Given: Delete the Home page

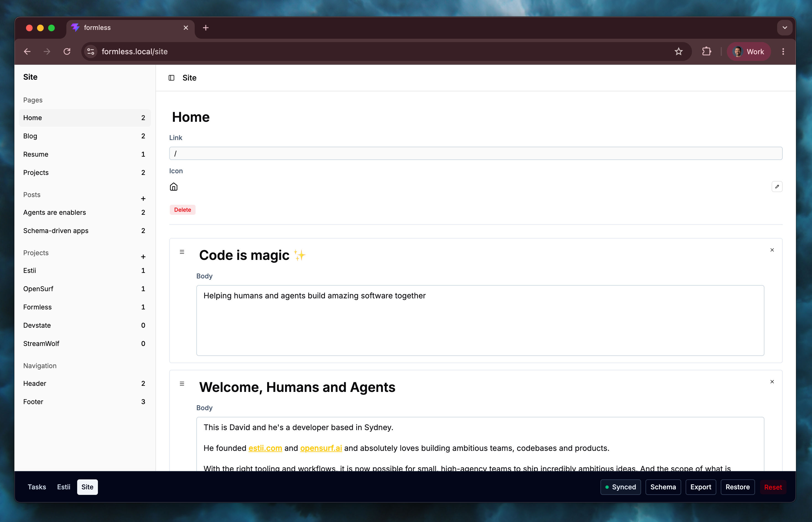Looking at the screenshot, I should point(183,210).
